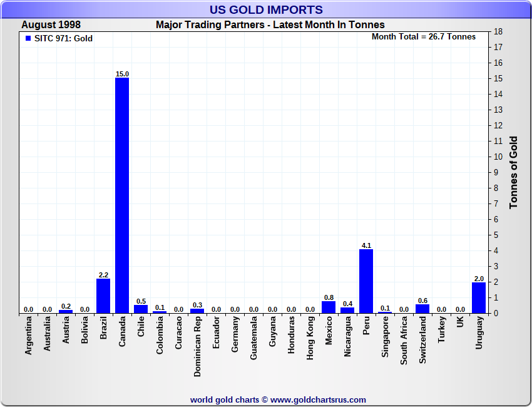This screenshot has width=532, height=407.
Task: Click the Chile bar
Action: (141, 309)
